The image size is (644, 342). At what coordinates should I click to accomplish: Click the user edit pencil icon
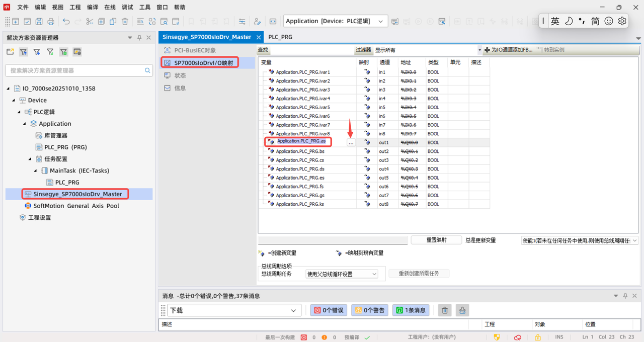pyautogui.click(x=257, y=22)
